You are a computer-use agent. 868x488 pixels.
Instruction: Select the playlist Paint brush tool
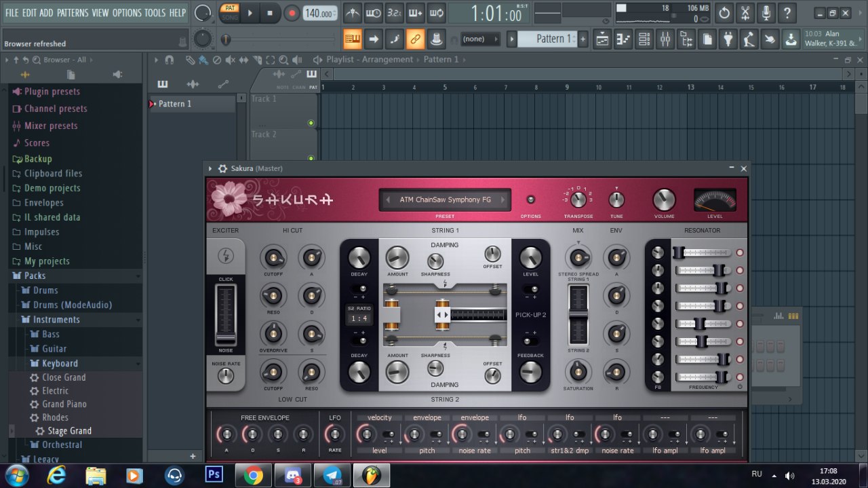click(203, 60)
